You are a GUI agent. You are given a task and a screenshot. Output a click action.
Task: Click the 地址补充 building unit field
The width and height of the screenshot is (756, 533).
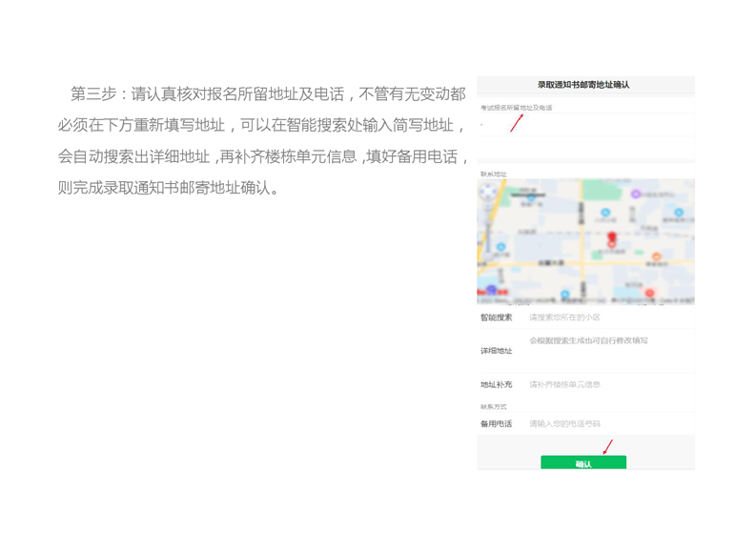pos(610,384)
